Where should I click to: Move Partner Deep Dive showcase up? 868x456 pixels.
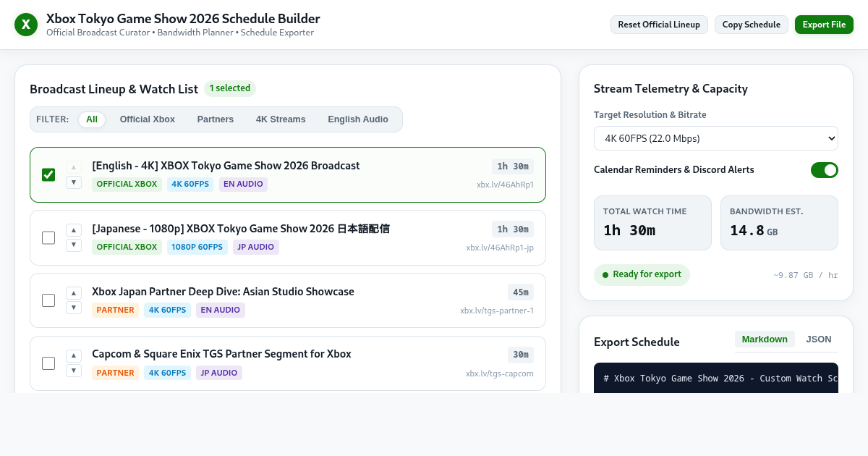pyautogui.click(x=74, y=293)
